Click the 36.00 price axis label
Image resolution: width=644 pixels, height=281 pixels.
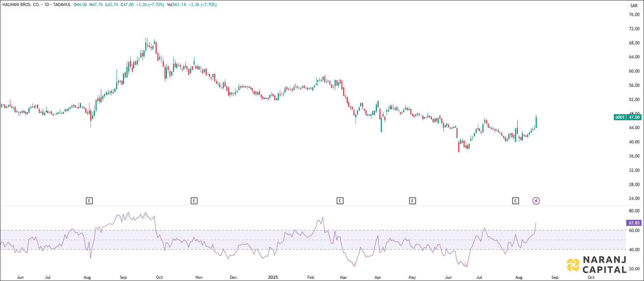click(x=634, y=156)
